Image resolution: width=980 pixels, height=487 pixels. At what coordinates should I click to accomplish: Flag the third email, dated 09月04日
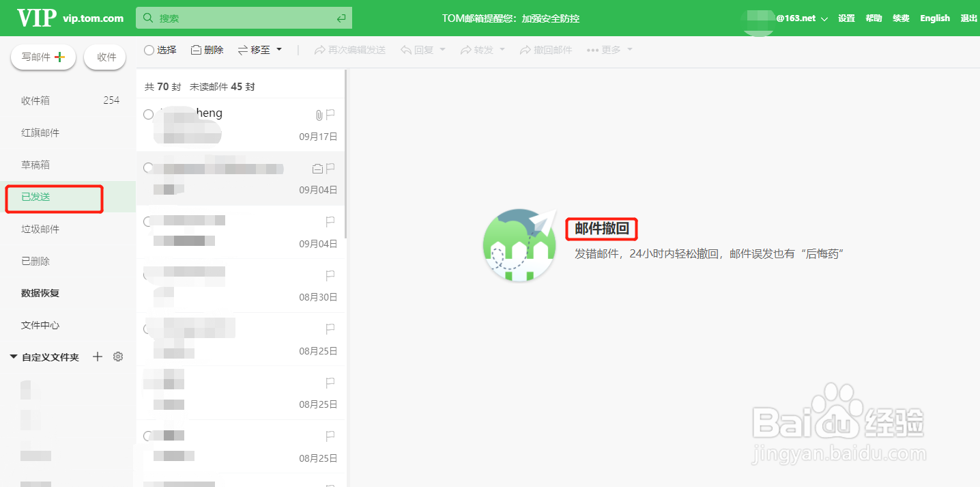[330, 221]
